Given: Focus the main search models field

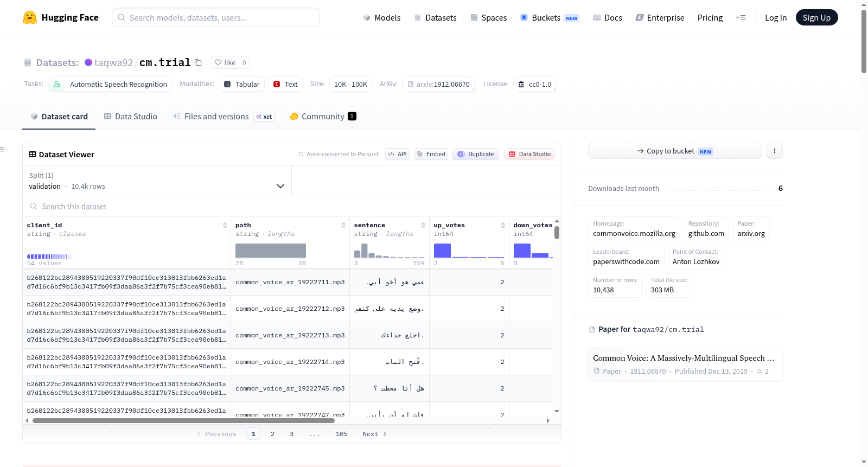Looking at the screenshot, I should [216, 17].
